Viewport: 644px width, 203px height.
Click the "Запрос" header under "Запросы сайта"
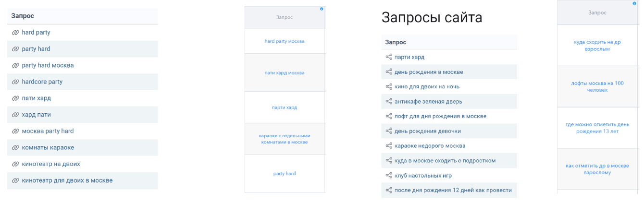pos(396,42)
